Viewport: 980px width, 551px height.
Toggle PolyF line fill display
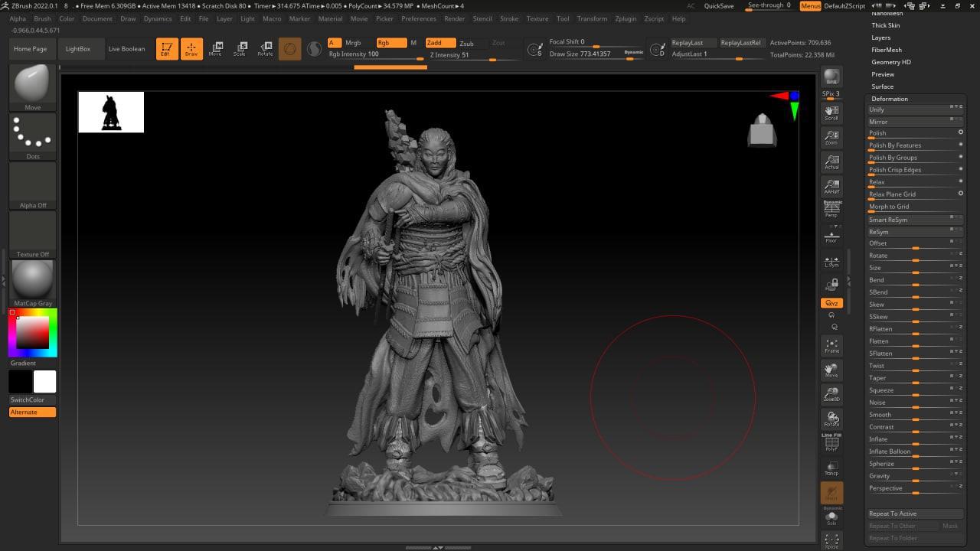[x=831, y=442]
